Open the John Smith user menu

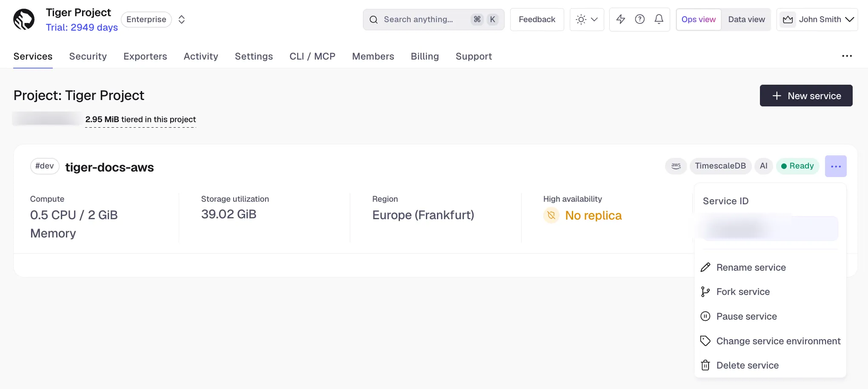pyautogui.click(x=817, y=20)
